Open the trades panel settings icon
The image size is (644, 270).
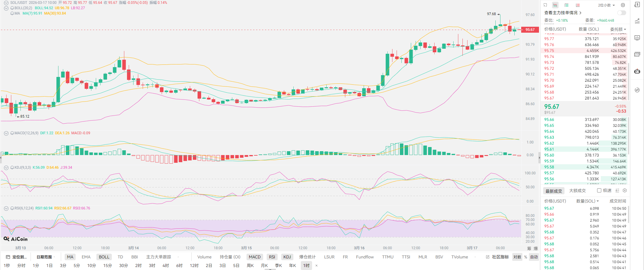[625, 190]
